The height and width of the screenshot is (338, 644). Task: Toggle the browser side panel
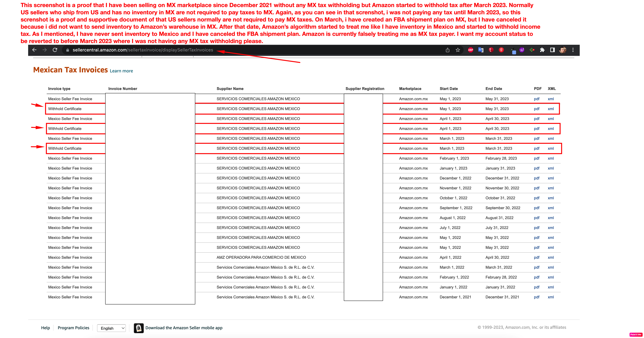553,50
